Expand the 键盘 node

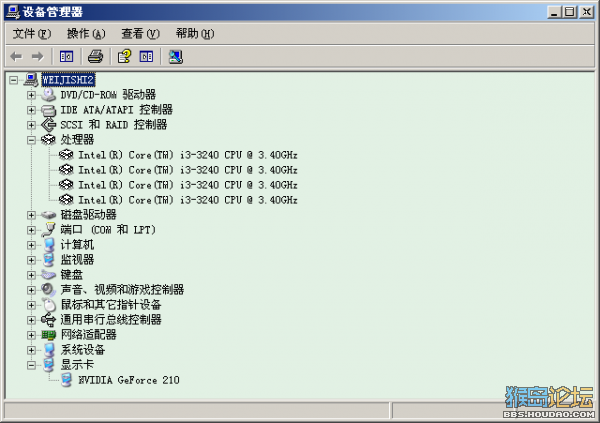31,275
